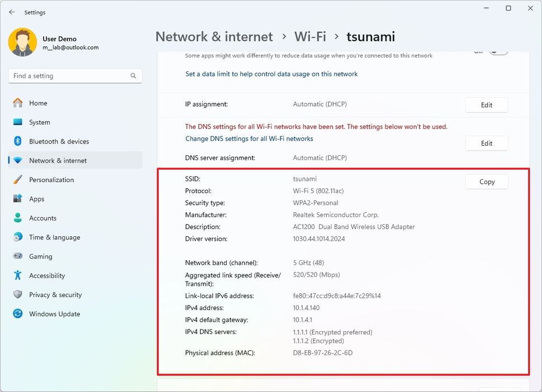Copy the Wi-Fi network properties

486,181
